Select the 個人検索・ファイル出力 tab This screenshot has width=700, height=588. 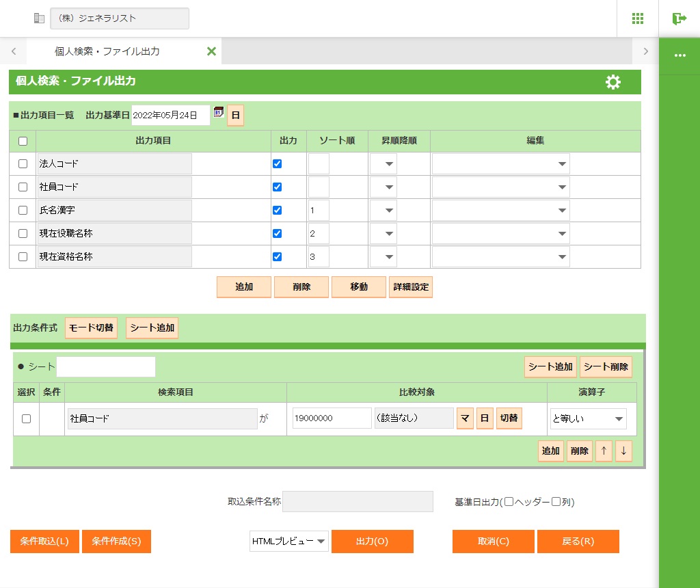[107, 51]
